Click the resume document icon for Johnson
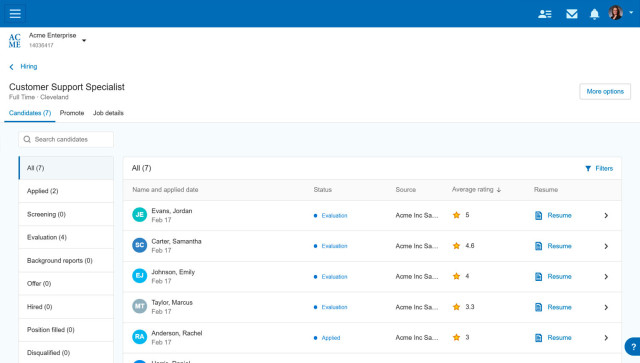 (x=538, y=276)
